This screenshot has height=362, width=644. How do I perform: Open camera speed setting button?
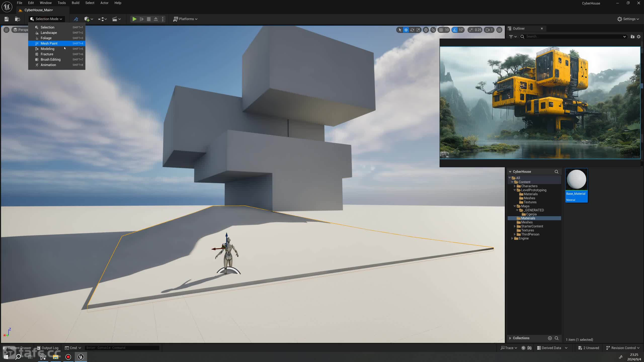tap(489, 30)
